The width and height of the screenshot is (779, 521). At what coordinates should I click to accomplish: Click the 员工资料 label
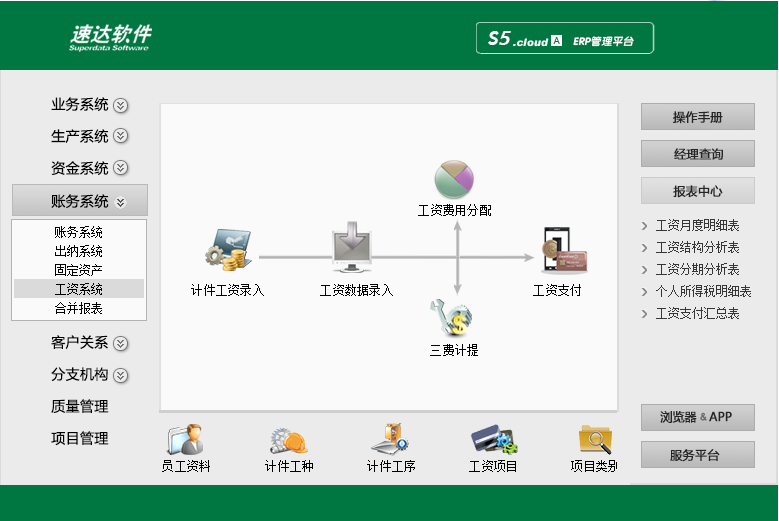pyautogui.click(x=186, y=466)
